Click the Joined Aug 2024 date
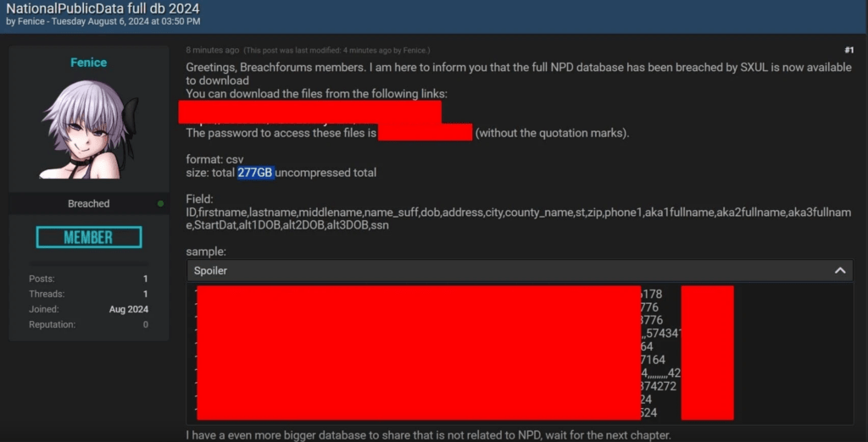Screen dimensions: 868x442 coord(129,309)
